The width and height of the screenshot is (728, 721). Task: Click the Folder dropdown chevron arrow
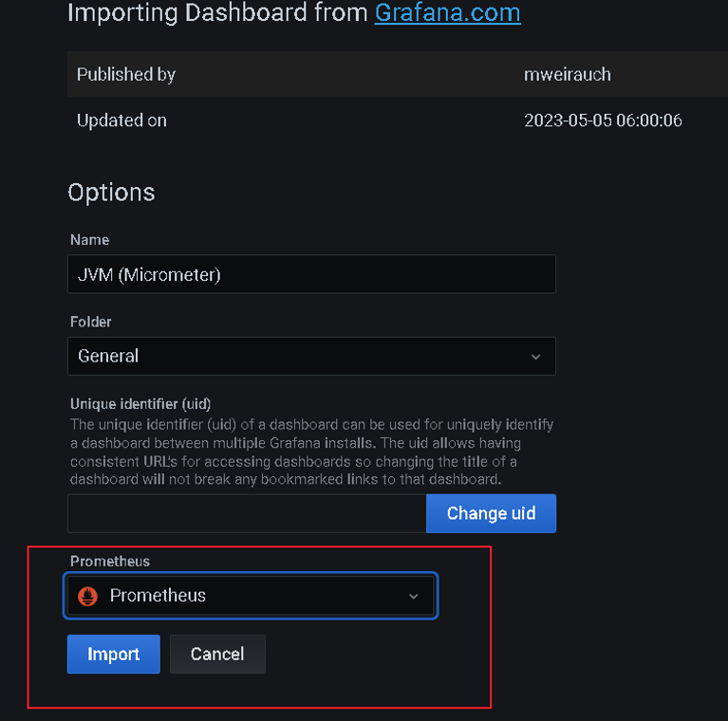[535, 357]
